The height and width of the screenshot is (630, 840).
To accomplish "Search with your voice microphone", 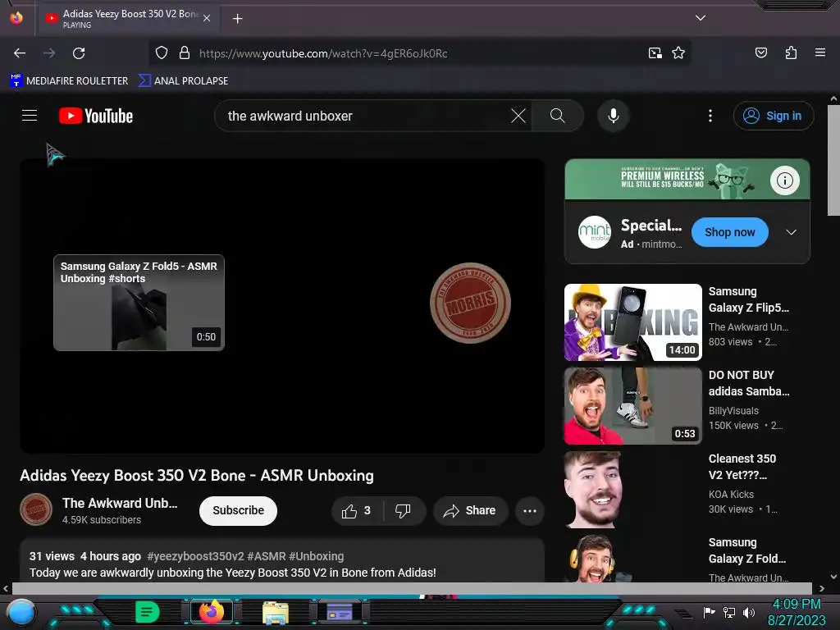I will (x=614, y=116).
